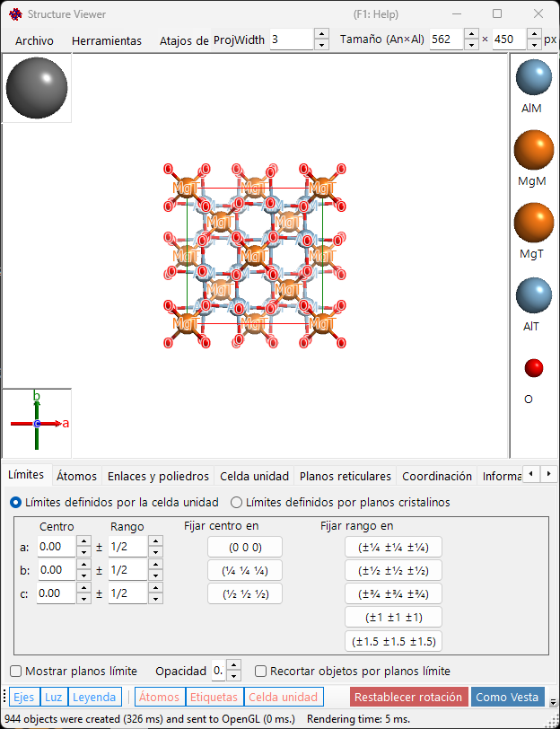This screenshot has width=560, height=729.
Task: Decrease height 450 with down arrow
Action: click(x=535, y=45)
